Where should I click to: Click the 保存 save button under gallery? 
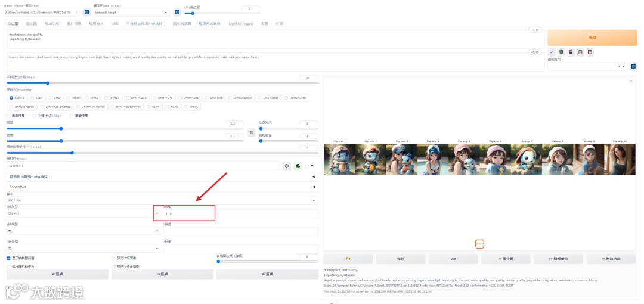click(x=401, y=259)
